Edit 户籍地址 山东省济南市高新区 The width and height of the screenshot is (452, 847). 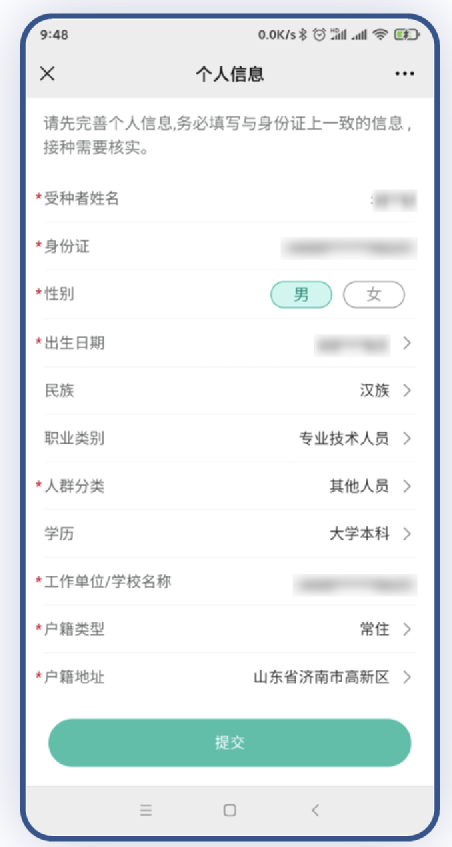click(x=230, y=677)
